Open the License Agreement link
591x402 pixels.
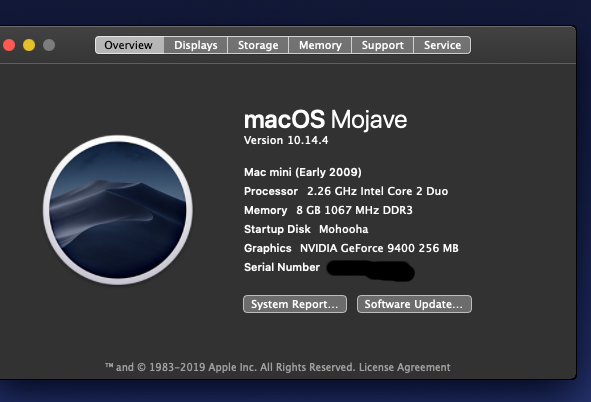pos(404,367)
